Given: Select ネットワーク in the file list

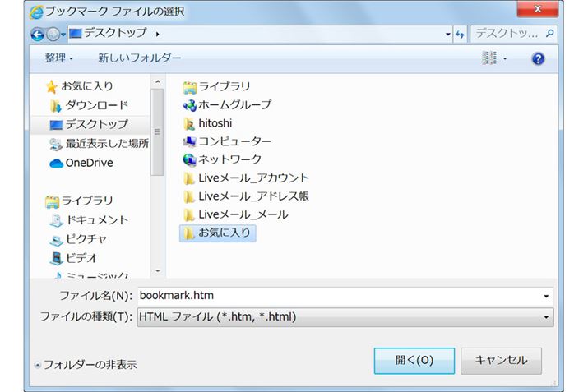Looking at the screenshot, I should [222, 159].
